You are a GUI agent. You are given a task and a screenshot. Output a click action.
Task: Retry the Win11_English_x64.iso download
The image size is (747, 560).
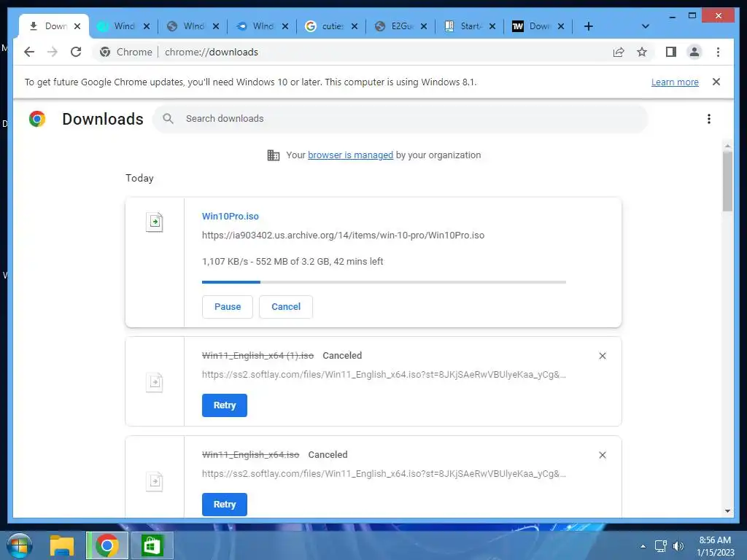click(x=225, y=505)
